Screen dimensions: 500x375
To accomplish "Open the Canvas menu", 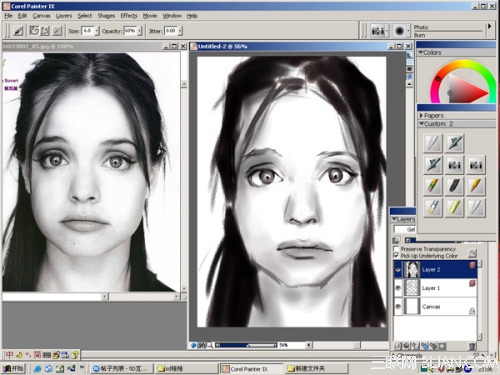I will click(41, 16).
